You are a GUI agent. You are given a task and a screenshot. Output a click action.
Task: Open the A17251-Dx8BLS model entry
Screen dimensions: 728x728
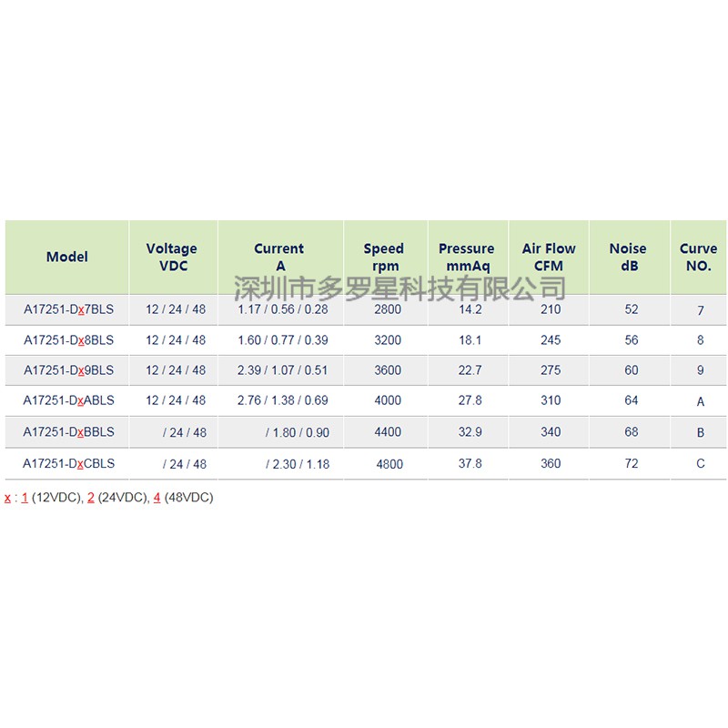point(68,340)
